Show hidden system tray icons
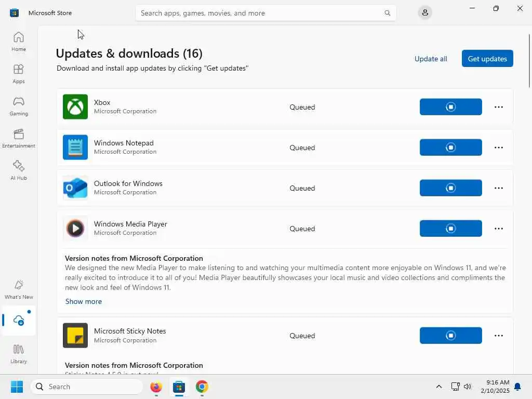The width and height of the screenshot is (532, 399). point(438,387)
